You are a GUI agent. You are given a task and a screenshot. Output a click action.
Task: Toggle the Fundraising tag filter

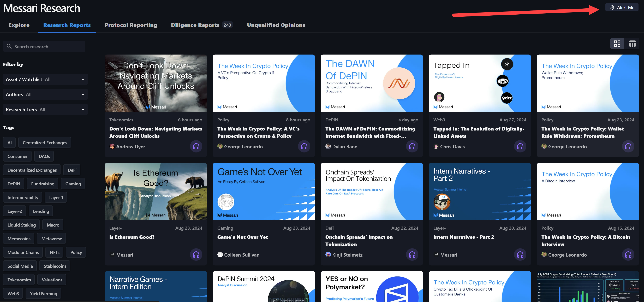click(x=43, y=184)
